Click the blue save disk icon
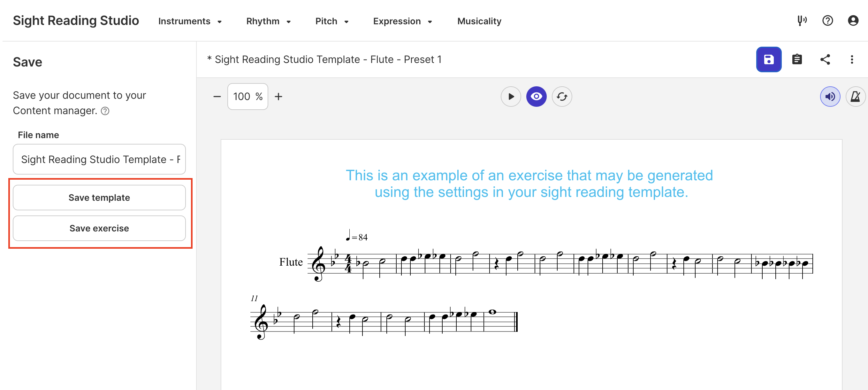This screenshot has width=868, height=390. tap(768, 59)
